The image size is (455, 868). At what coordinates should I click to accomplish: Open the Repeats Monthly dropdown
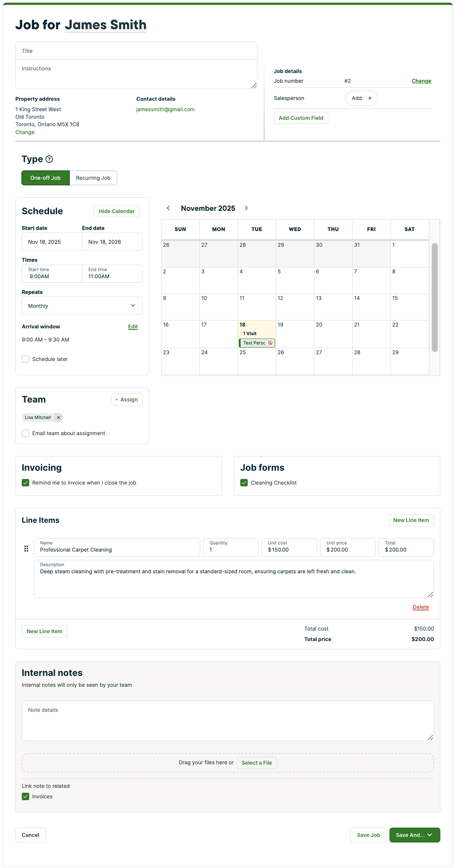tap(82, 306)
